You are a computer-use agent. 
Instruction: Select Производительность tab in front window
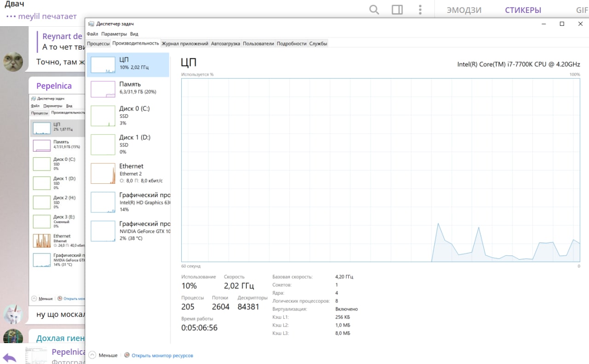click(135, 43)
